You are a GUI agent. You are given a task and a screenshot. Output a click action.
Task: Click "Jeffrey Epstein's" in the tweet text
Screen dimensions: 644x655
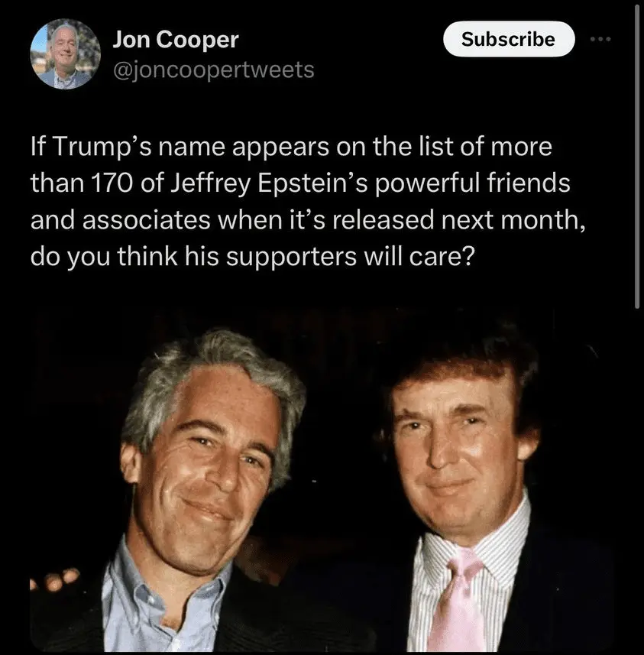[x=270, y=183]
